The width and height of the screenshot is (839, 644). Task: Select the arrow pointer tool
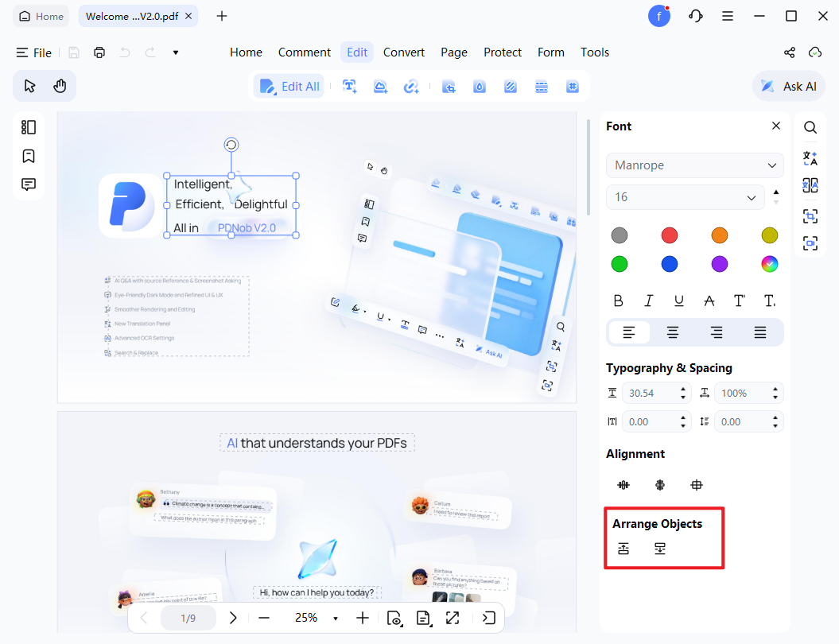click(x=30, y=86)
